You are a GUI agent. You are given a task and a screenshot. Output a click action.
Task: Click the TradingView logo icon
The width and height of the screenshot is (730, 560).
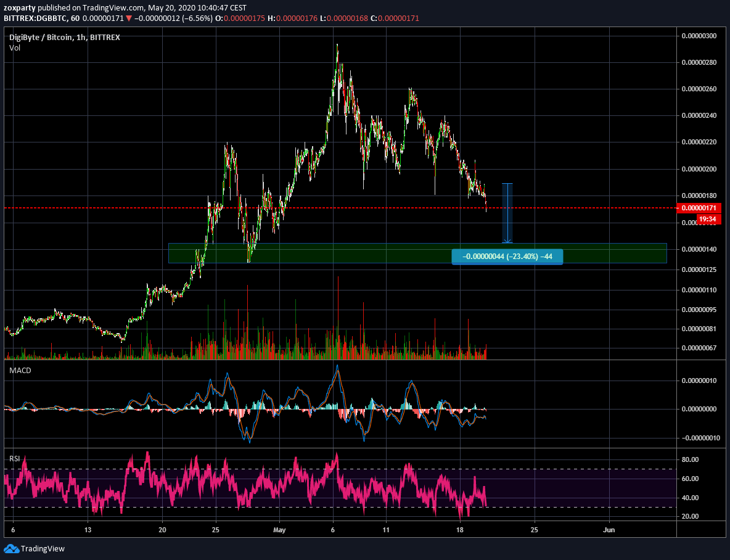11,548
